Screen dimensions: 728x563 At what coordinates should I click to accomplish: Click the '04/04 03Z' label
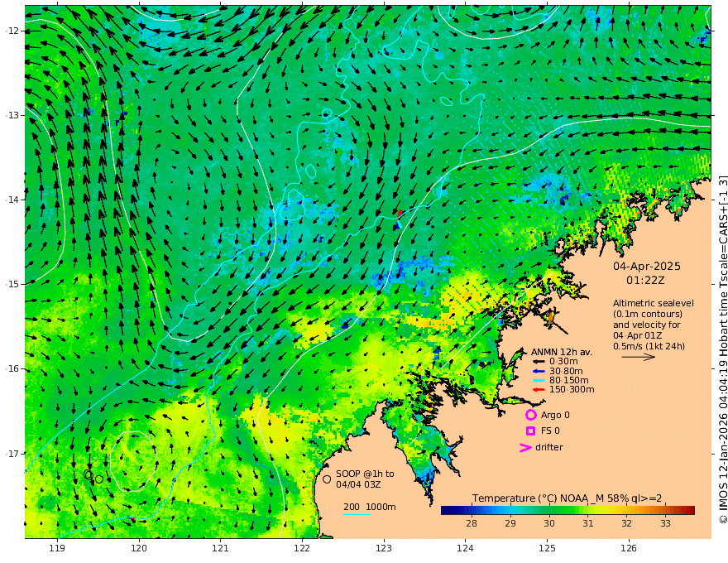[x=359, y=484]
